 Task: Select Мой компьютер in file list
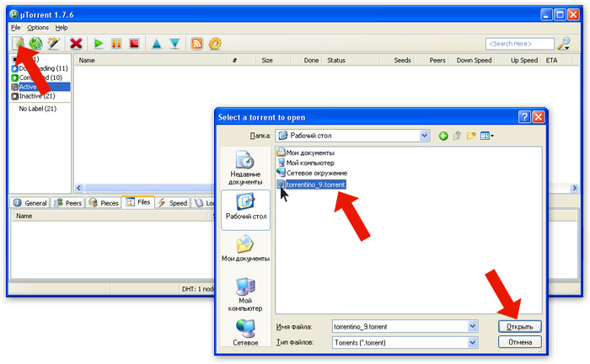tap(305, 163)
